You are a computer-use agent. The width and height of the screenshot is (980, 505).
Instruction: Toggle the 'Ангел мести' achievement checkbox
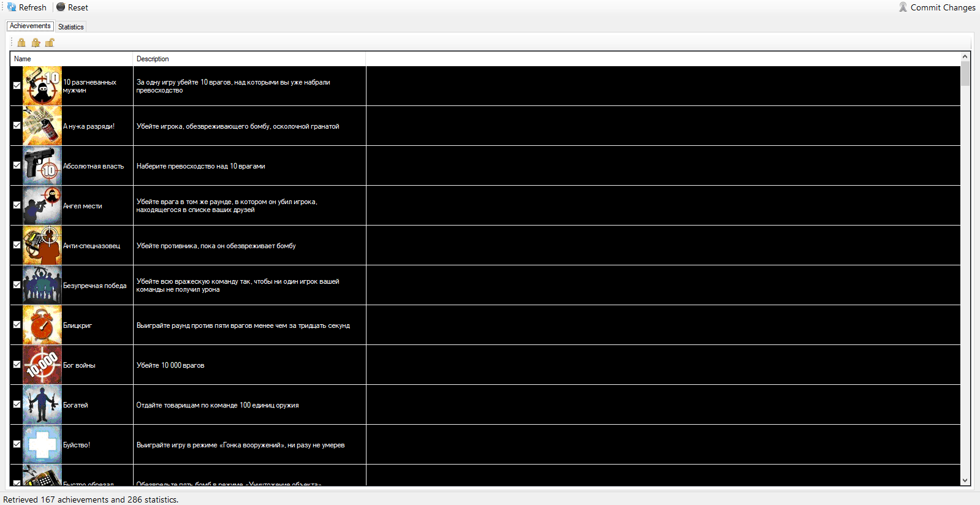(17, 205)
